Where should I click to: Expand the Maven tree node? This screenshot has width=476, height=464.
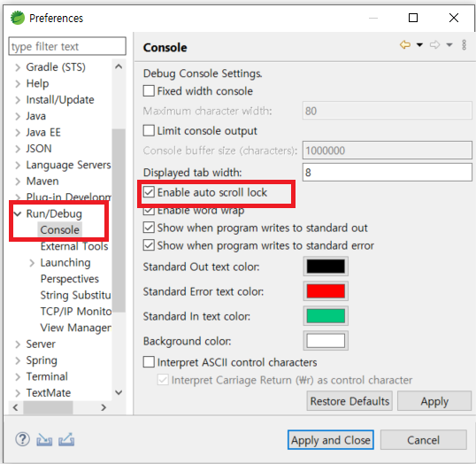(x=18, y=182)
